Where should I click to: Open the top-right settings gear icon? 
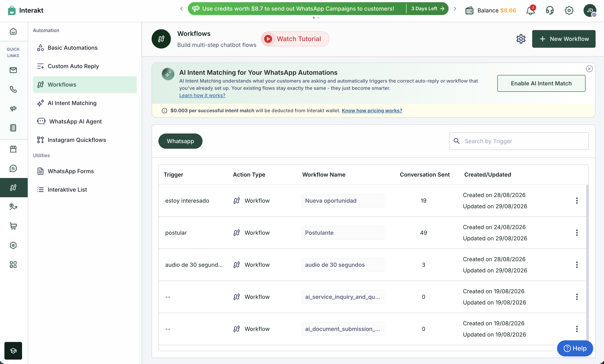tap(569, 10)
